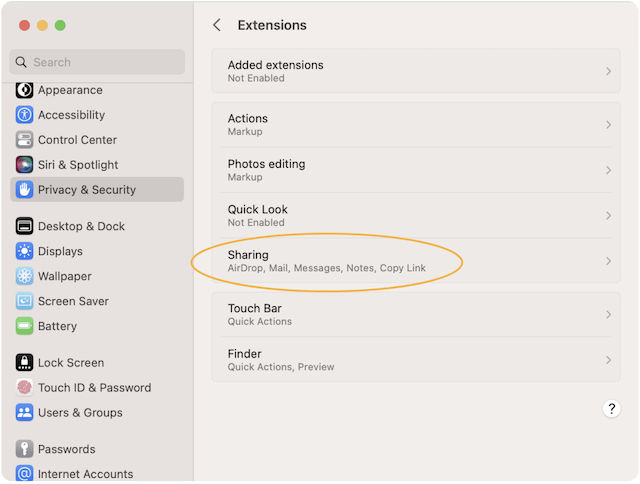Click the Search field
The width and height of the screenshot is (640, 484).
coord(98,62)
